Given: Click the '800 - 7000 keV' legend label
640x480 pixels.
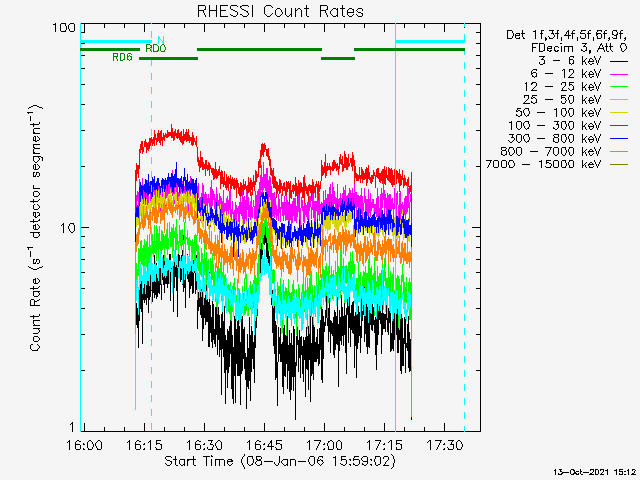Looking at the screenshot, I should pos(551,151).
